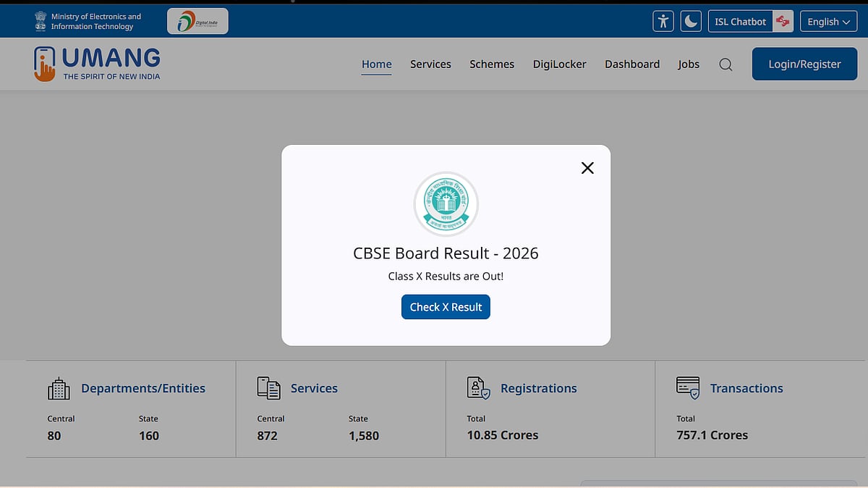Open the Services menu item
The image size is (868, 488).
430,64
